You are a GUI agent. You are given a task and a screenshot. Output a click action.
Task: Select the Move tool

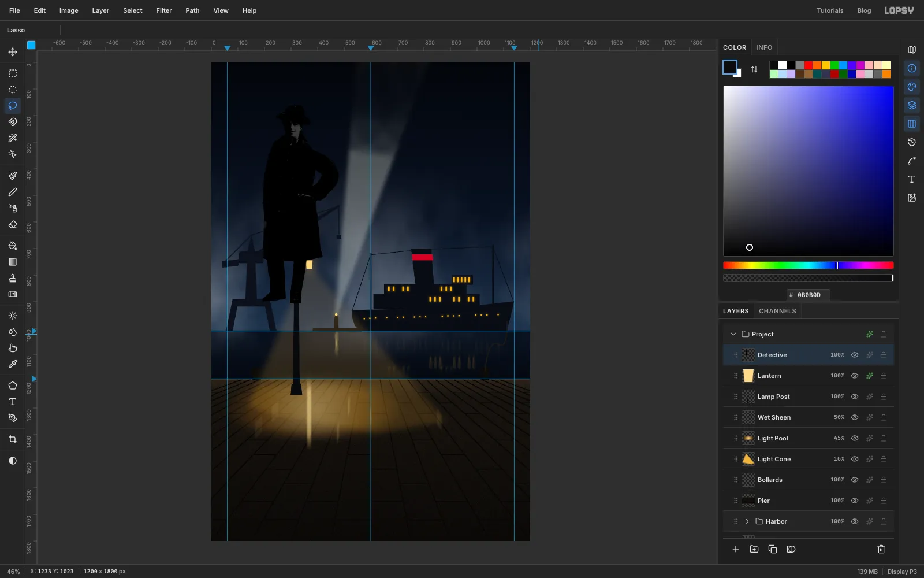13,52
